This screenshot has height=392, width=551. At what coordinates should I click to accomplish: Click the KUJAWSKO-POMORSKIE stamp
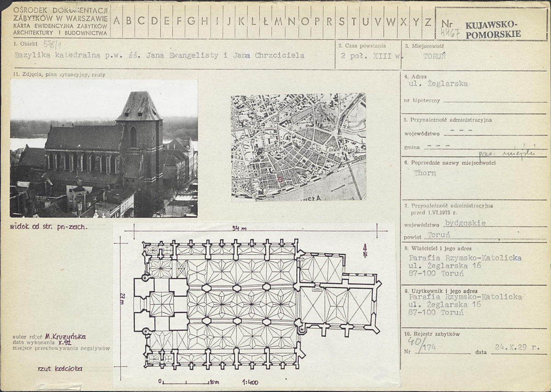(x=493, y=29)
